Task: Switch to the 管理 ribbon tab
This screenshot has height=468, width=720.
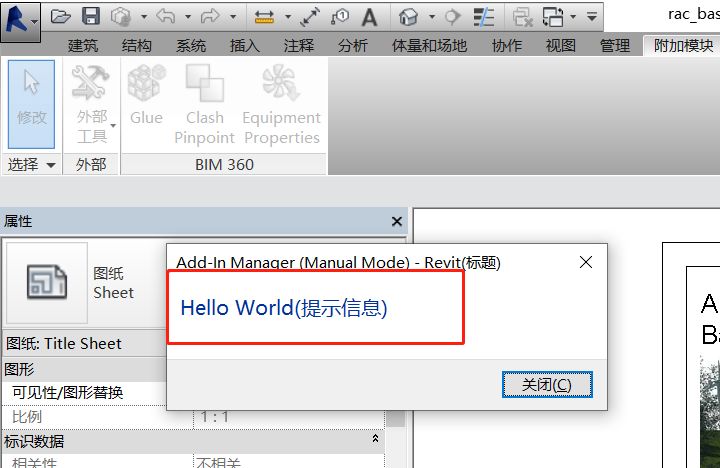Action: click(x=615, y=45)
